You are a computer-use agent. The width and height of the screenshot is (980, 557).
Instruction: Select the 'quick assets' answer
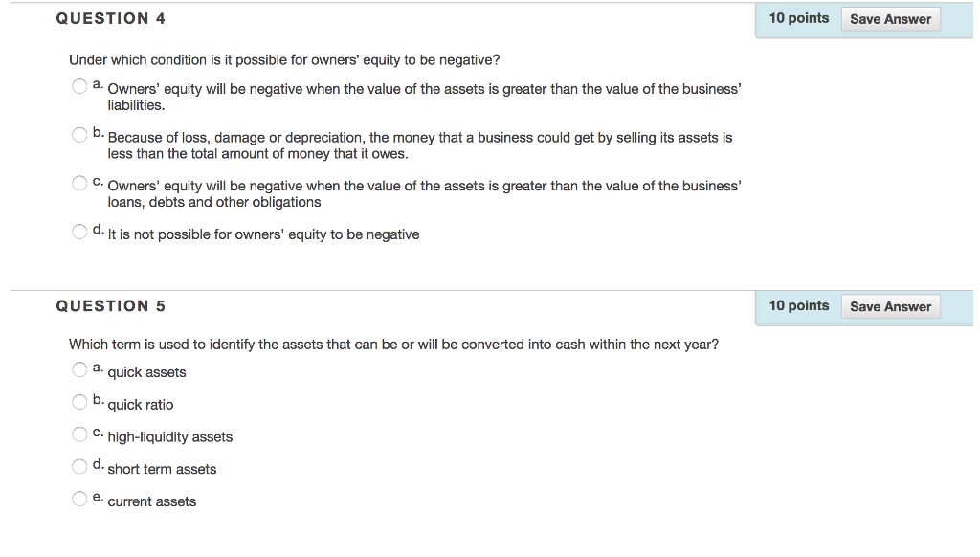pyautogui.click(x=79, y=368)
